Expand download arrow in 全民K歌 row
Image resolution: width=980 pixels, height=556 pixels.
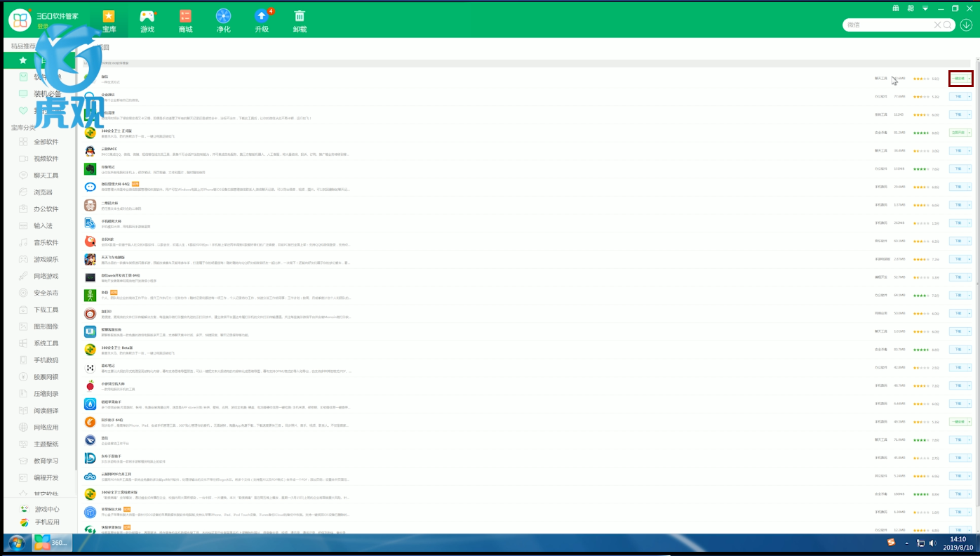pos(969,241)
